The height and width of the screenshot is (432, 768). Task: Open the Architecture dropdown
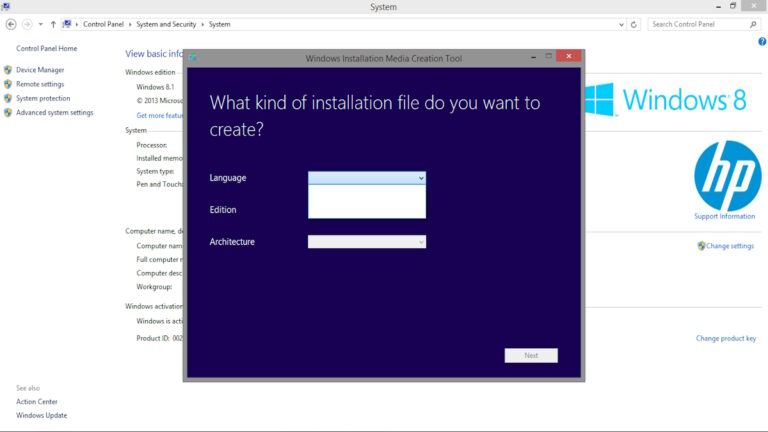point(367,241)
